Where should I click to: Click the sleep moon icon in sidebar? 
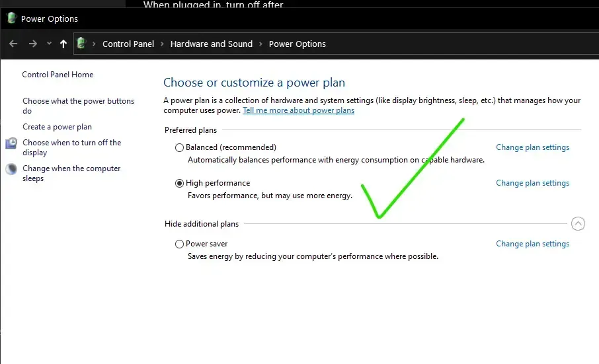tap(11, 168)
